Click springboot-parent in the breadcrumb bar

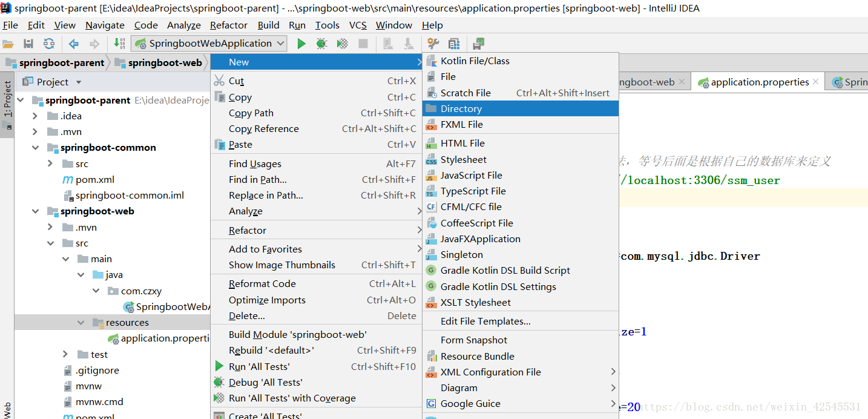(x=55, y=62)
